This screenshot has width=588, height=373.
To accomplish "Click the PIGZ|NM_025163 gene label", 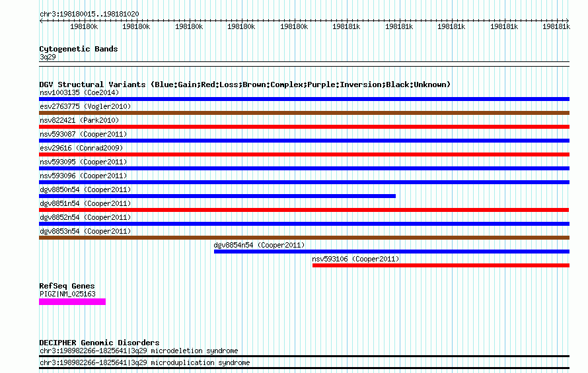I will 67,294.
